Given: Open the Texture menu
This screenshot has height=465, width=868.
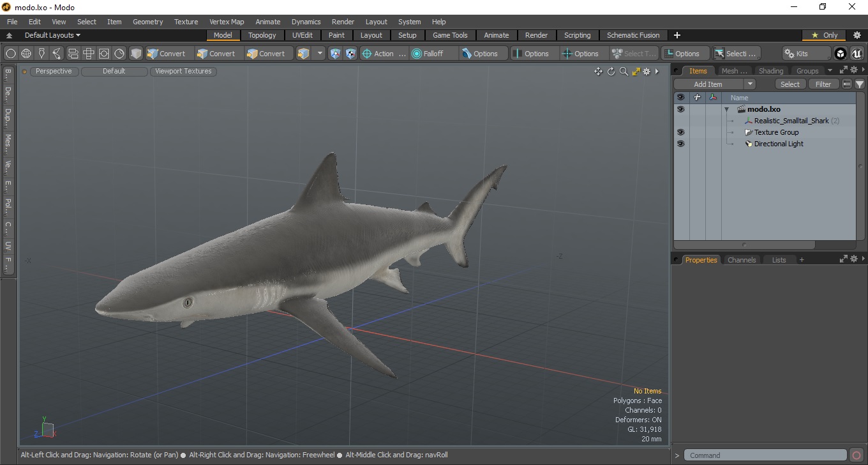Looking at the screenshot, I should (186, 22).
